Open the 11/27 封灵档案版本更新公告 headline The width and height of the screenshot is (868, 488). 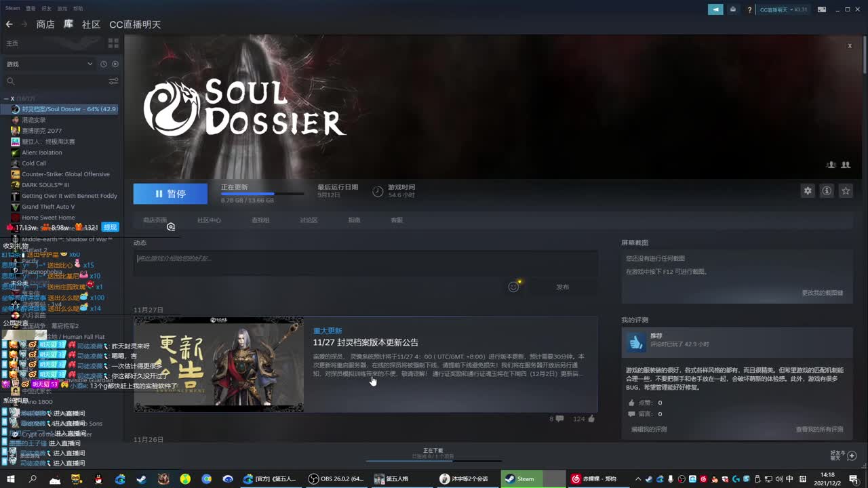(366, 343)
